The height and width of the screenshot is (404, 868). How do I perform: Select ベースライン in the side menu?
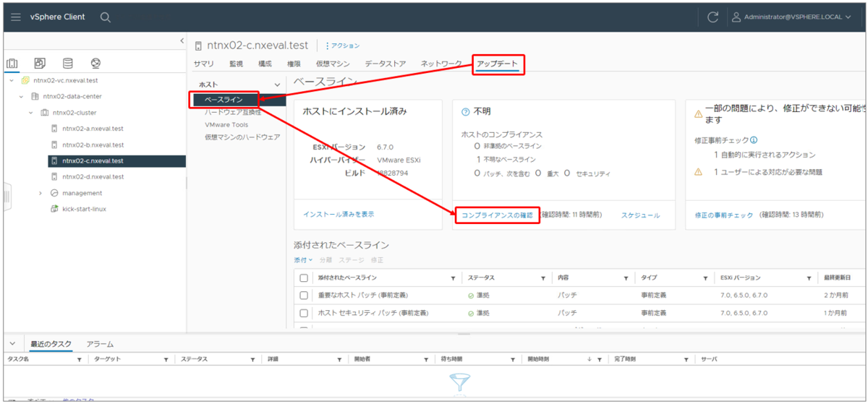pos(224,99)
